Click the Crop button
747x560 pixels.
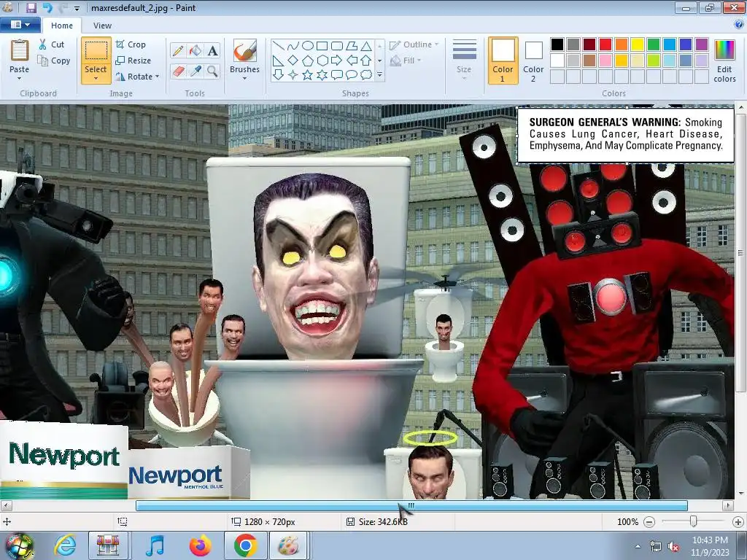click(x=131, y=44)
